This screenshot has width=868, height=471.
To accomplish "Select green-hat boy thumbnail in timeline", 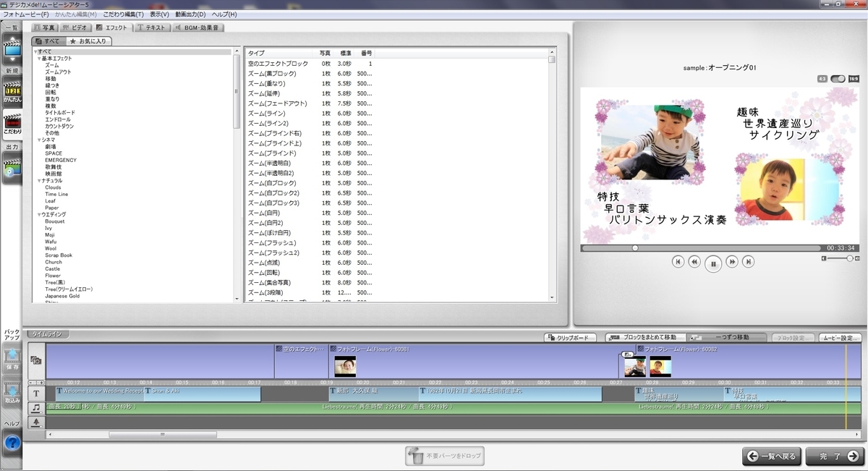I will tap(635, 367).
